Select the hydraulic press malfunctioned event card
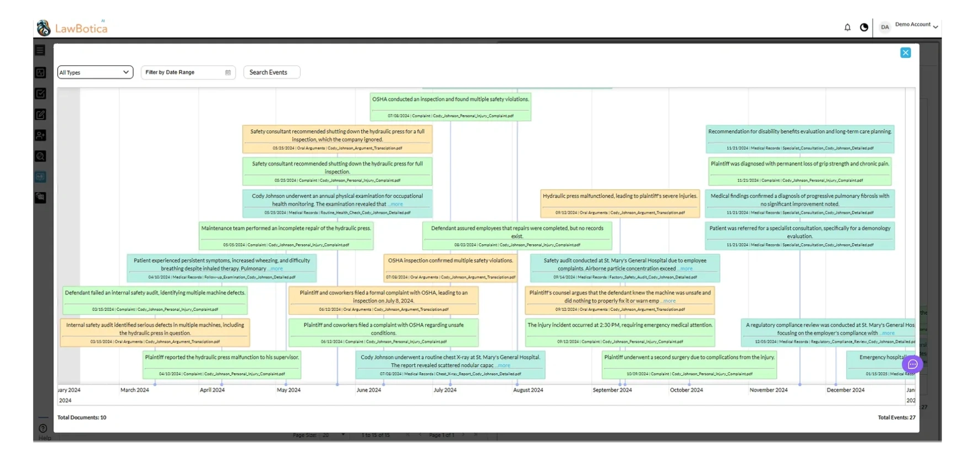This screenshot has height=455, width=980. coord(619,204)
